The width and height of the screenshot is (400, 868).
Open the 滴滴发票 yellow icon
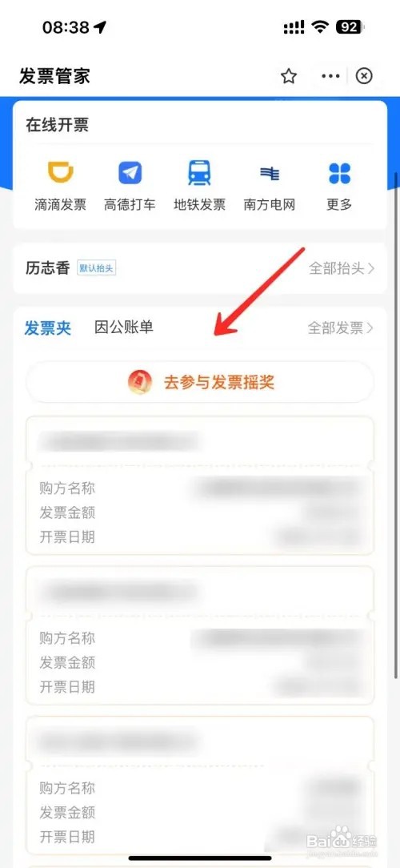pyautogui.click(x=60, y=173)
